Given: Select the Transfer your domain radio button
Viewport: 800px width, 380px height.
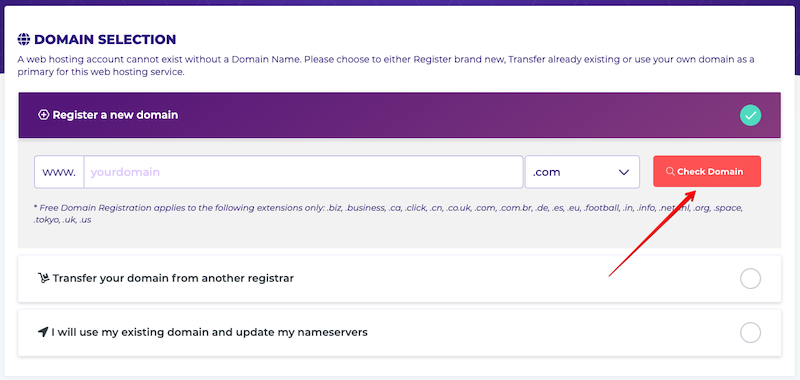Looking at the screenshot, I should (750, 278).
